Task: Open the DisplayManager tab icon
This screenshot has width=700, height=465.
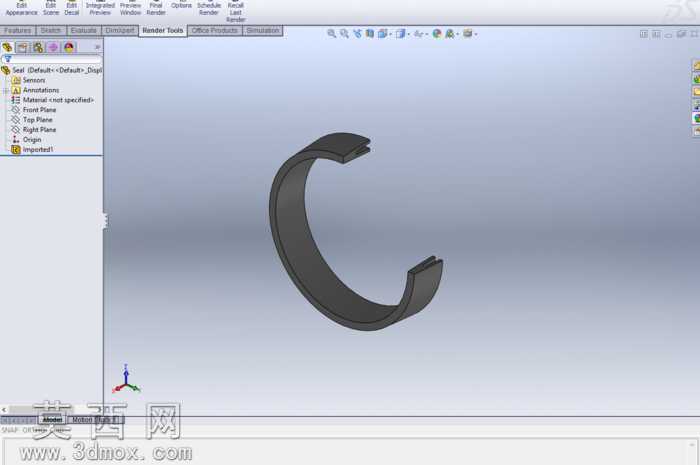Action: [69, 47]
